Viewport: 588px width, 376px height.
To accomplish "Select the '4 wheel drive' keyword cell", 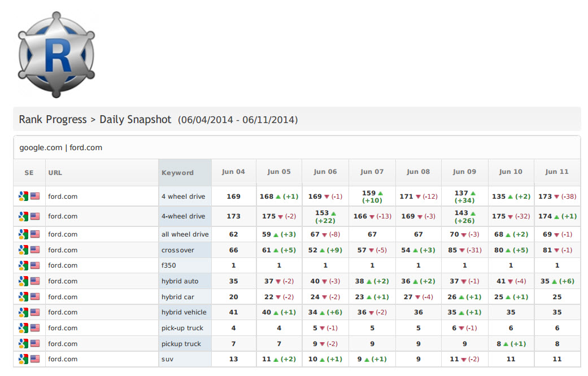I will pos(185,196).
